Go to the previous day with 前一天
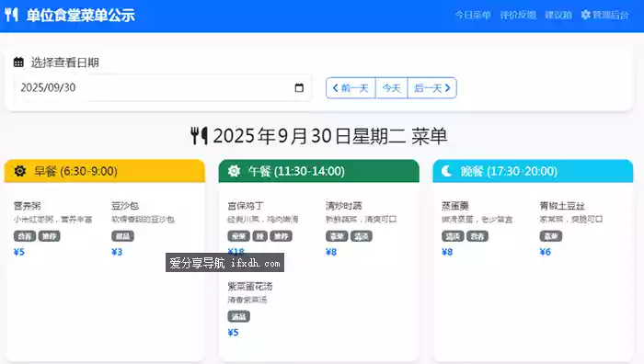Screen dimensions: 644x364 (x=351, y=88)
